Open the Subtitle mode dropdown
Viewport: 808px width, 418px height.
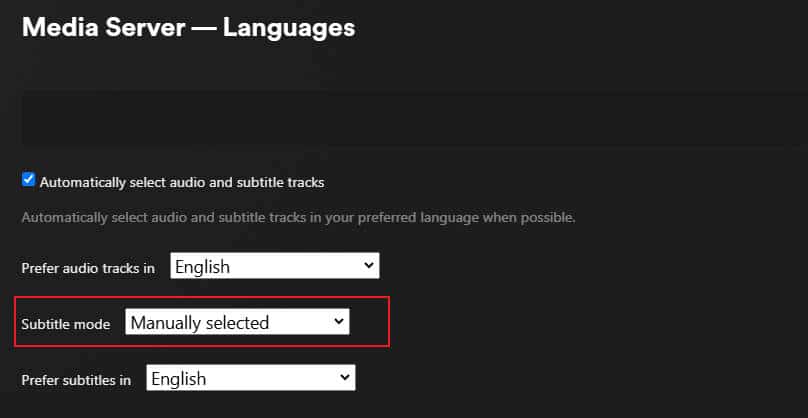click(x=237, y=322)
